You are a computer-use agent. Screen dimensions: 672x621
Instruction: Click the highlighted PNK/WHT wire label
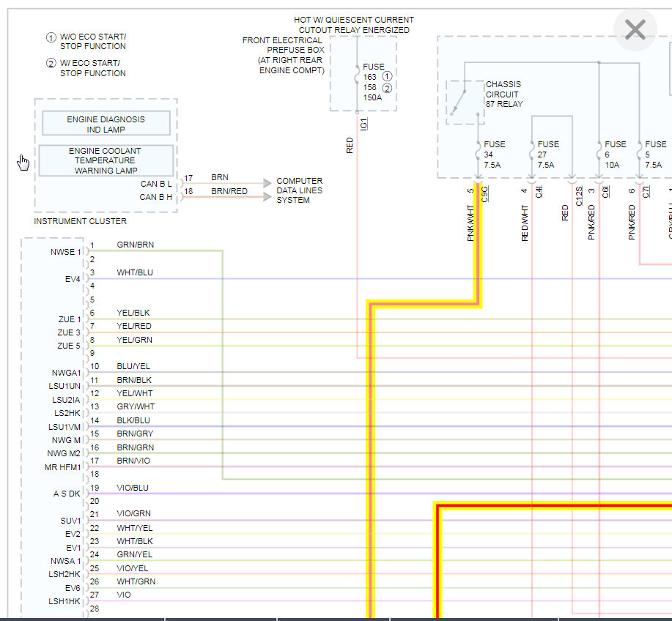470,223
